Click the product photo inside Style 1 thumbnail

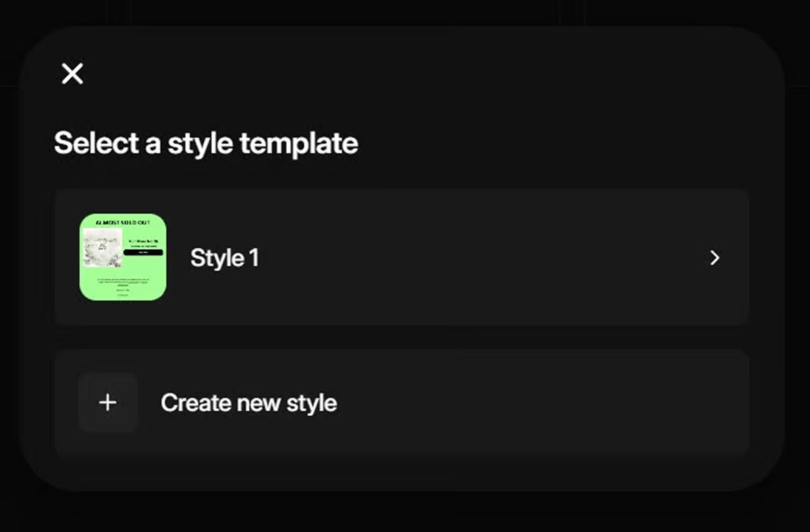coord(102,246)
